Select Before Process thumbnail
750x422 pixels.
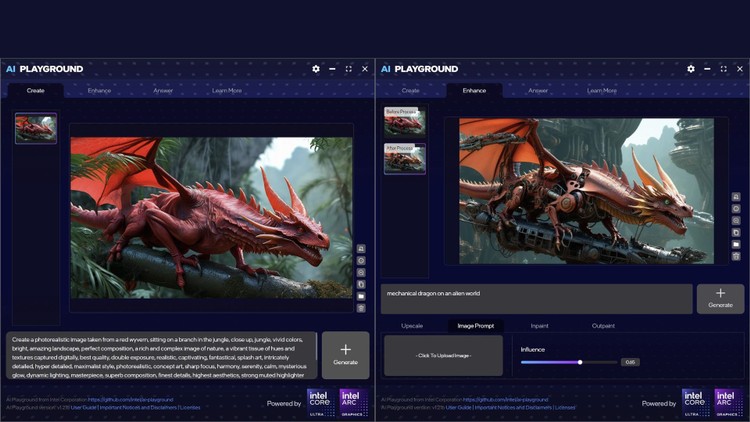click(x=405, y=122)
